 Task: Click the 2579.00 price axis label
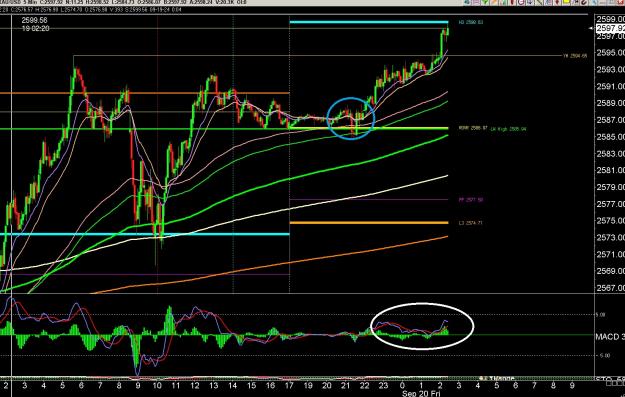[x=611, y=187]
